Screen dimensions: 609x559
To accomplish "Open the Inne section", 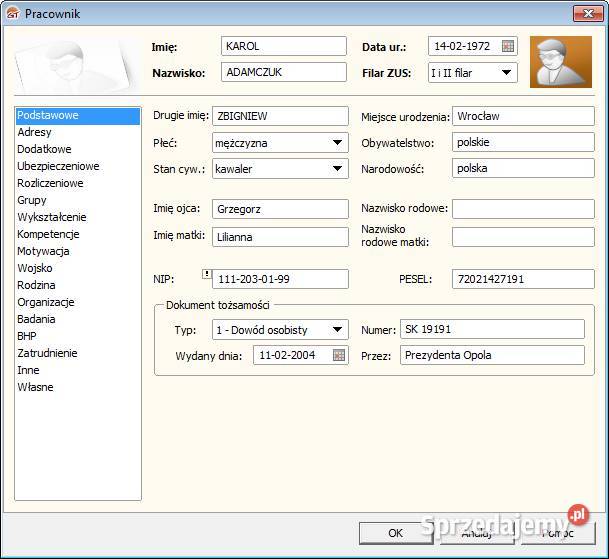I will coord(78,371).
